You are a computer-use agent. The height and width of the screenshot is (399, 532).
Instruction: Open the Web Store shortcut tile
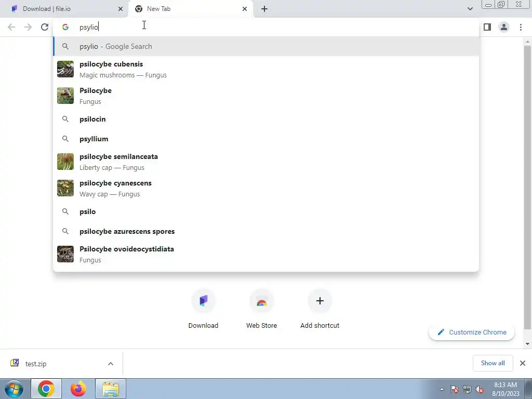click(x=262, y=309)
